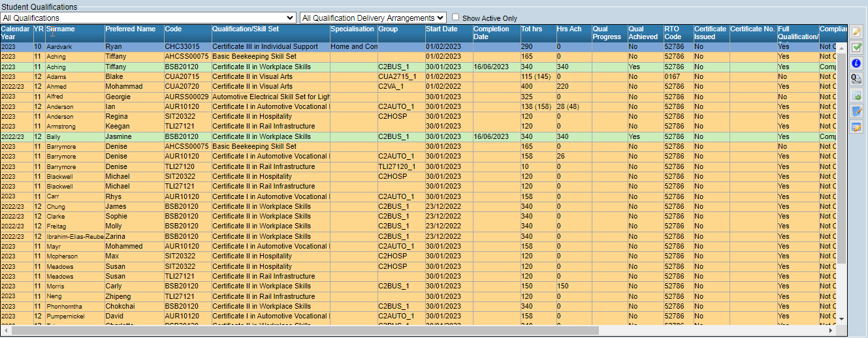Click the green checkmark icon
The image size is (868, 338).
point(856,48)
